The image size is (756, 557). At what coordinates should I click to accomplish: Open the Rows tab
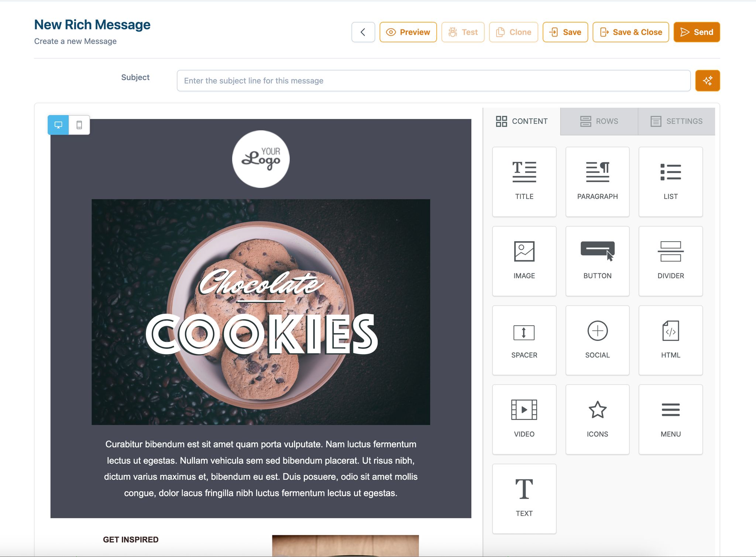click(x=599, y=121)
